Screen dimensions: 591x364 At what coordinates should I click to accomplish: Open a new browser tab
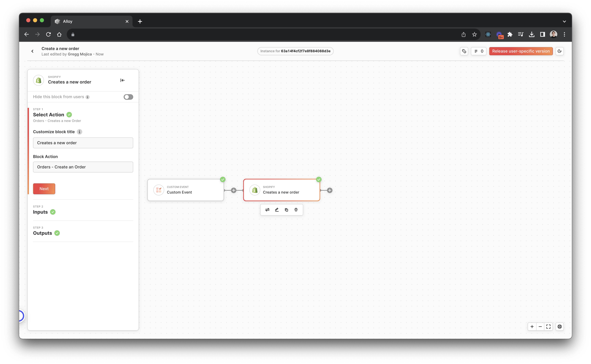click(140, 21)
